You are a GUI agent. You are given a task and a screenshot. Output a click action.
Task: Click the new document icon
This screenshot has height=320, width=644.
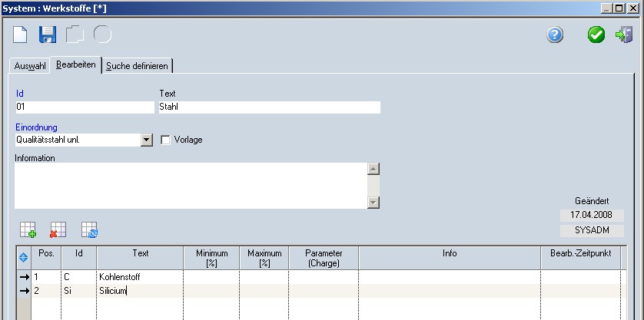pos(21,35)
